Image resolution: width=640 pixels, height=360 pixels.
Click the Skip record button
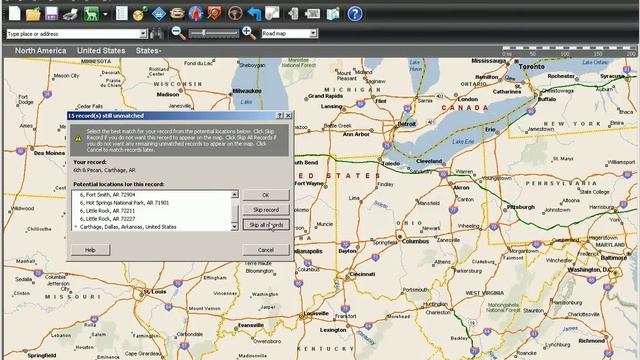click(x=266, y=210)
